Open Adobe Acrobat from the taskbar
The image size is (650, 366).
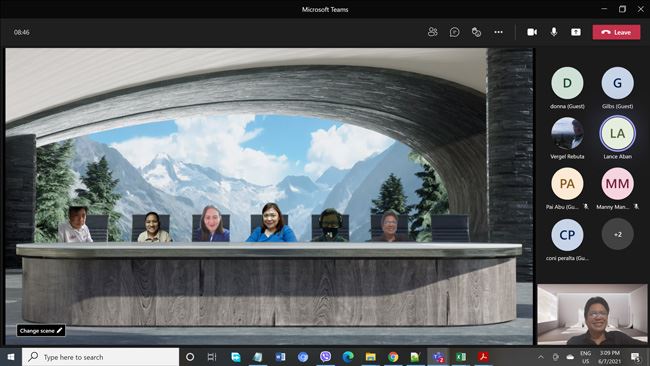483,357
